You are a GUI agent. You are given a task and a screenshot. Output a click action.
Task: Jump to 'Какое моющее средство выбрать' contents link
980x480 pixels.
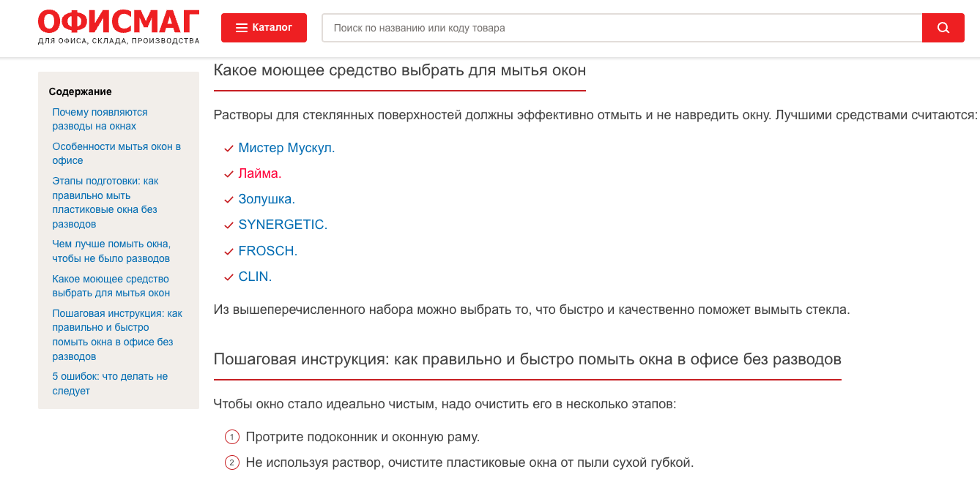[x=111, y=286]
